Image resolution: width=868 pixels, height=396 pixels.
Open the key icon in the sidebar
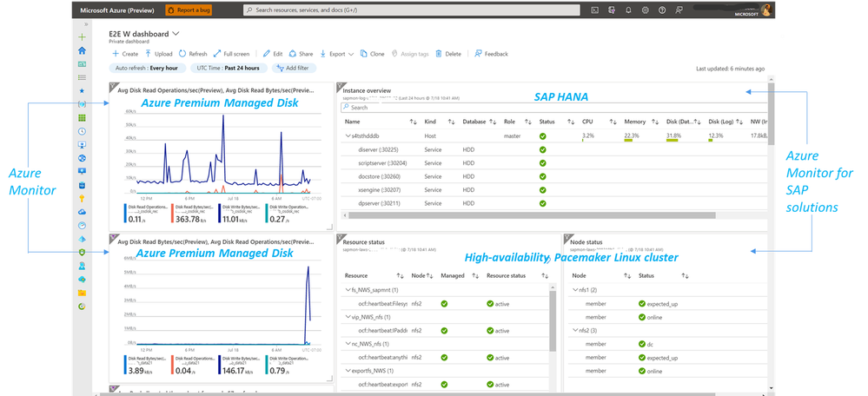click(82, 198)
